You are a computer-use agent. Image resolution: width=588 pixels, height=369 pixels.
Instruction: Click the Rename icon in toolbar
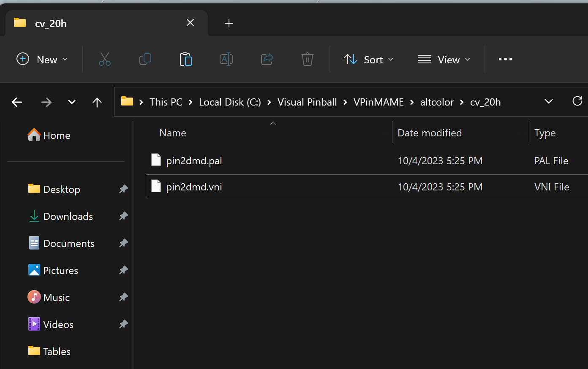click(x=226, y=60)
